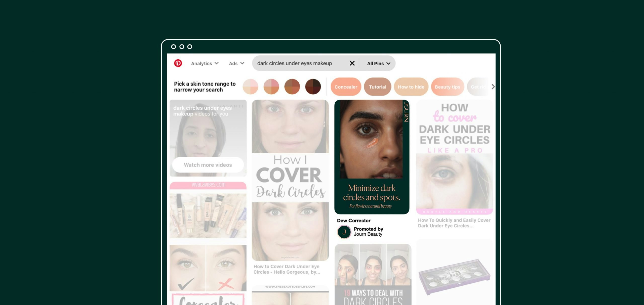Choose the medium-light skin tone swatch

point(271,87)
